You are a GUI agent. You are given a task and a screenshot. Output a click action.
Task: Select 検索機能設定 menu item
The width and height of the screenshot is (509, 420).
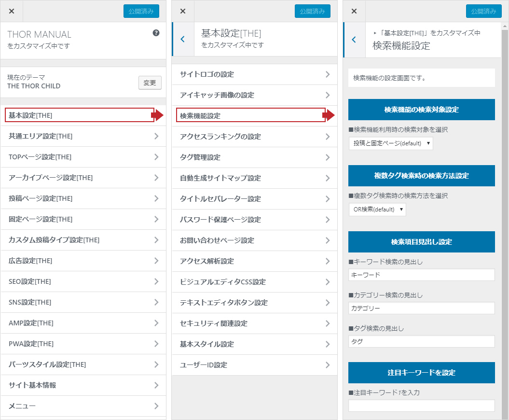pos(250,116)
